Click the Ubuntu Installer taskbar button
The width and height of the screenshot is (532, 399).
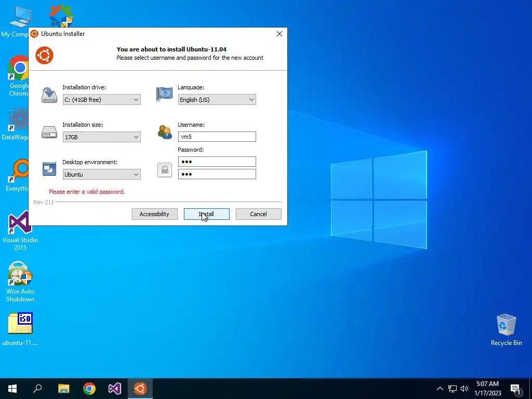(140, 389)
